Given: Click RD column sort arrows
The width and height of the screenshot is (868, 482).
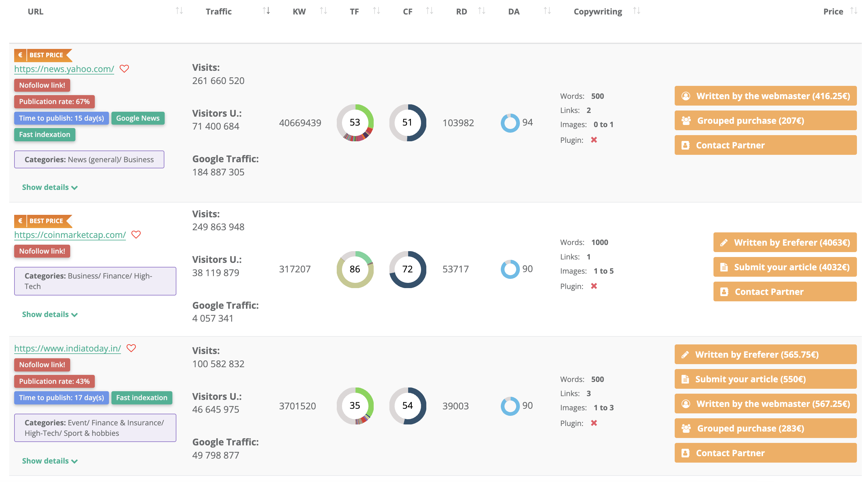Looking at the screenshot, I should click(481, 11).
